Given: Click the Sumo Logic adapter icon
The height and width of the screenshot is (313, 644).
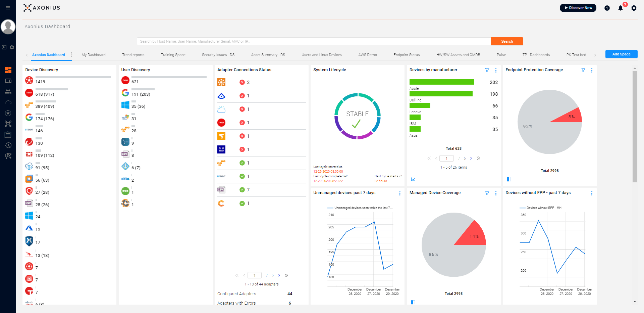Looking at the screenshot, I should (221, 149).
